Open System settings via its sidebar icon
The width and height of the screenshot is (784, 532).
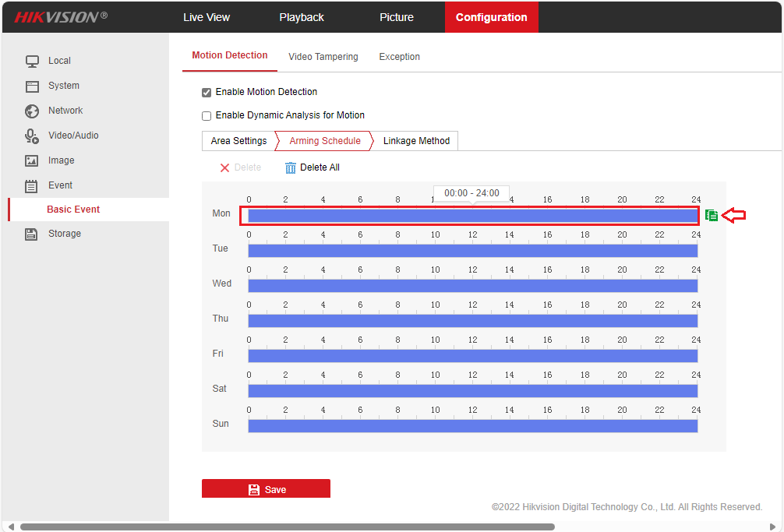[32, 86]
